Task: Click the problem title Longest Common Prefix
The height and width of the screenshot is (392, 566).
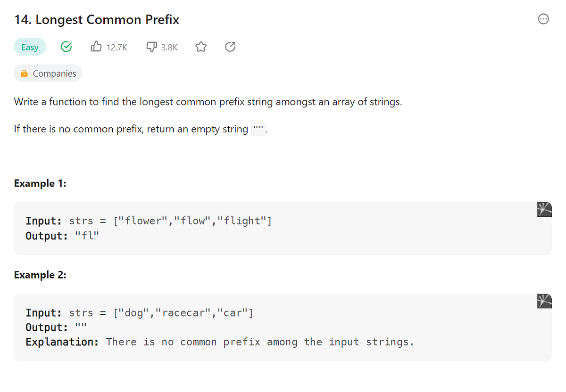Action: coord(97,19)
